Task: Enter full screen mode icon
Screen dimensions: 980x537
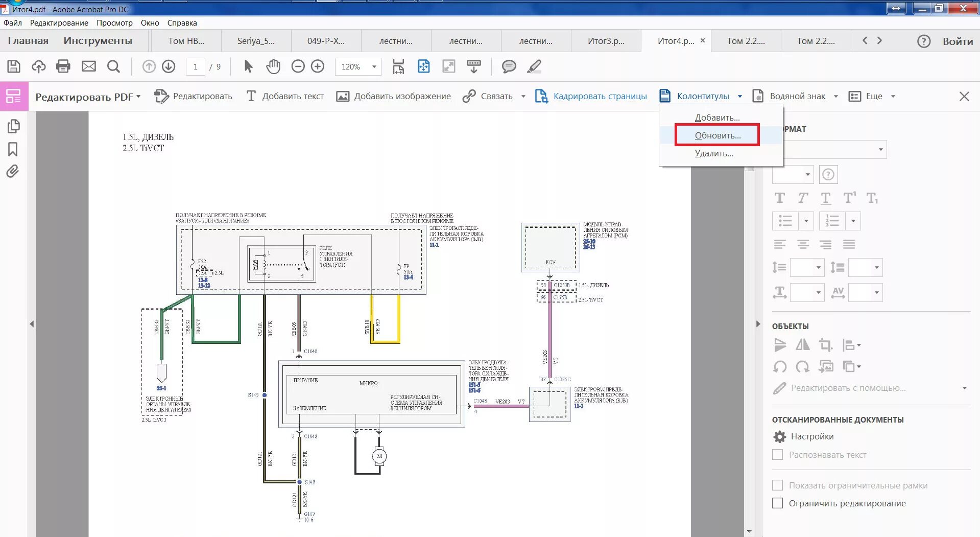Action: click(x=449, y=66)
